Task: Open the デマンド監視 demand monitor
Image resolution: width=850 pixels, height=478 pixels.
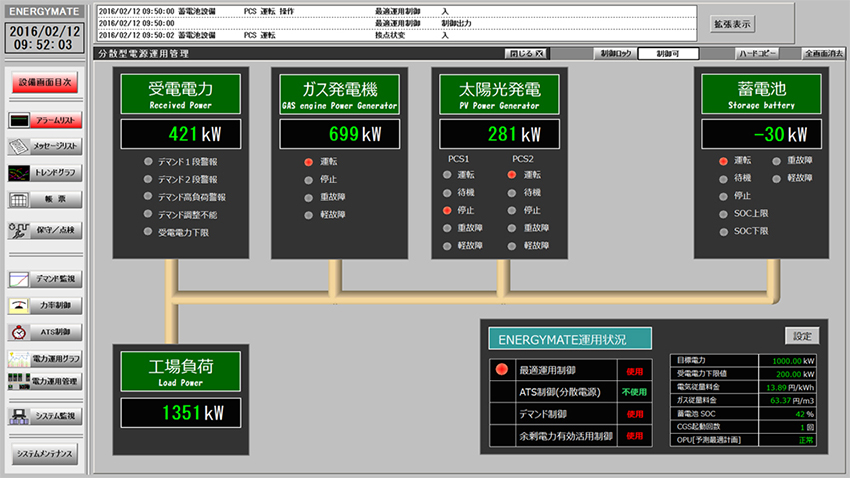Action: [45, 279]
